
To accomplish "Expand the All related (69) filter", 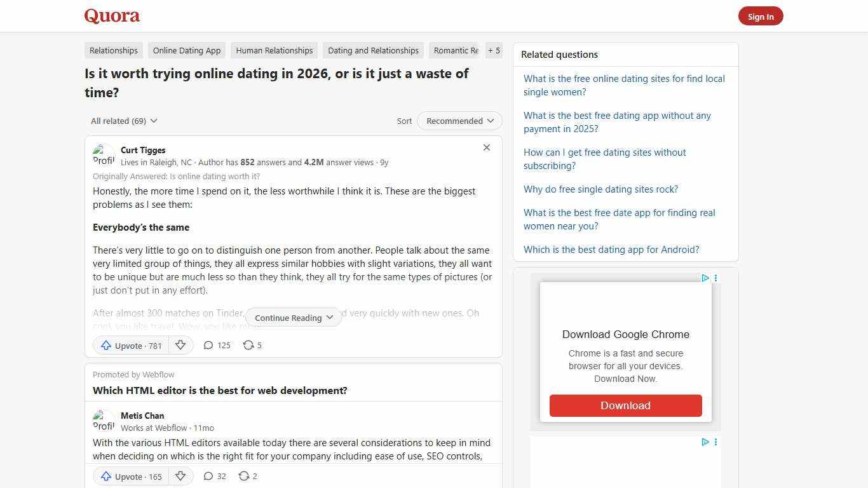I will pyautogui.click(x=123, y=121).
